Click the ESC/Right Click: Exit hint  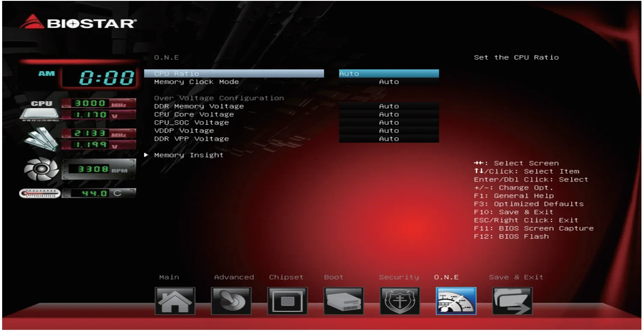point(526,220)
